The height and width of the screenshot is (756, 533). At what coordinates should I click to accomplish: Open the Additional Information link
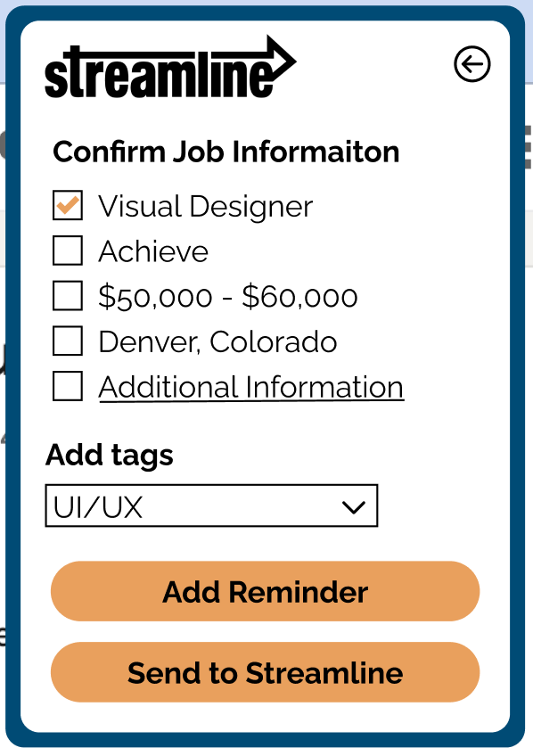(251, 387)
